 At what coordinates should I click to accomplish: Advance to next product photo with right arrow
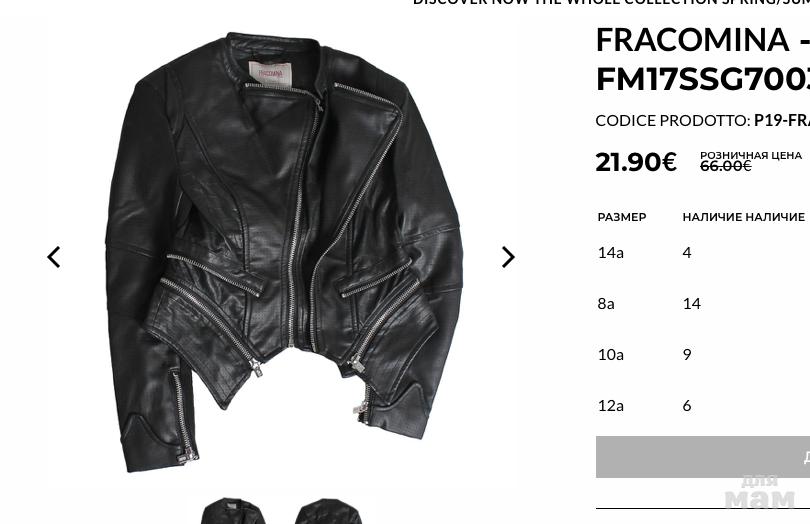[508, 257]
